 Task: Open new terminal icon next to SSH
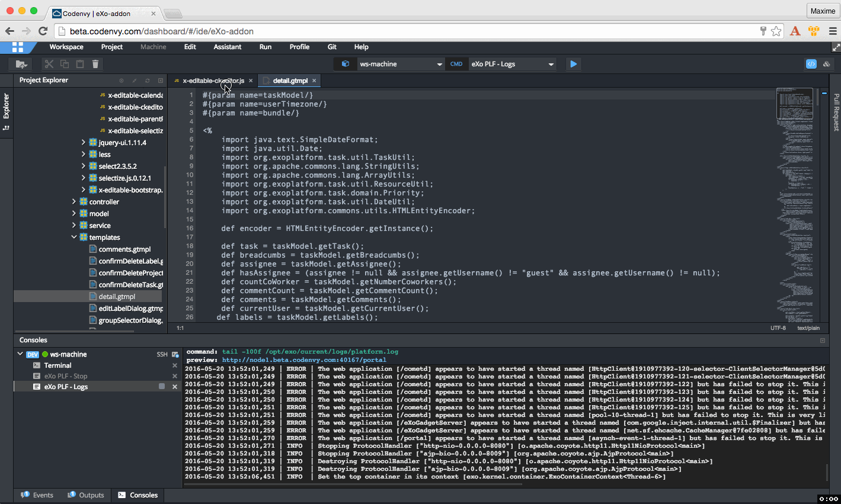pos(175,355)
